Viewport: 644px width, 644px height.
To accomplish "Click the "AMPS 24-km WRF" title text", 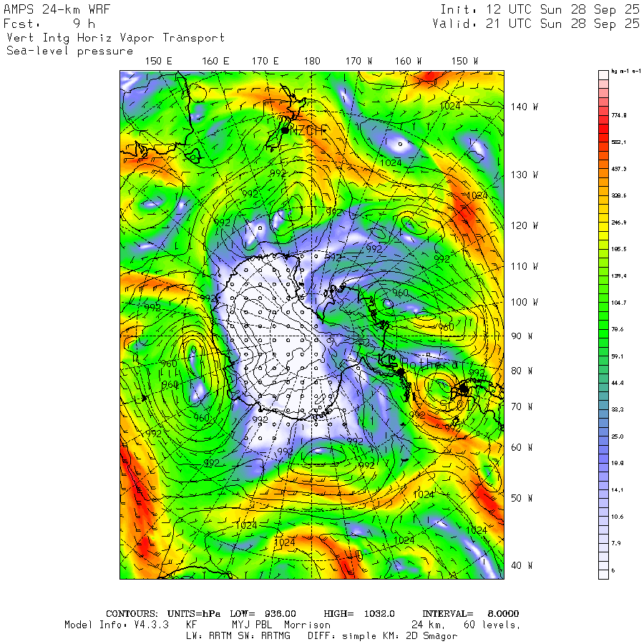I will click(x=57, y=9).
